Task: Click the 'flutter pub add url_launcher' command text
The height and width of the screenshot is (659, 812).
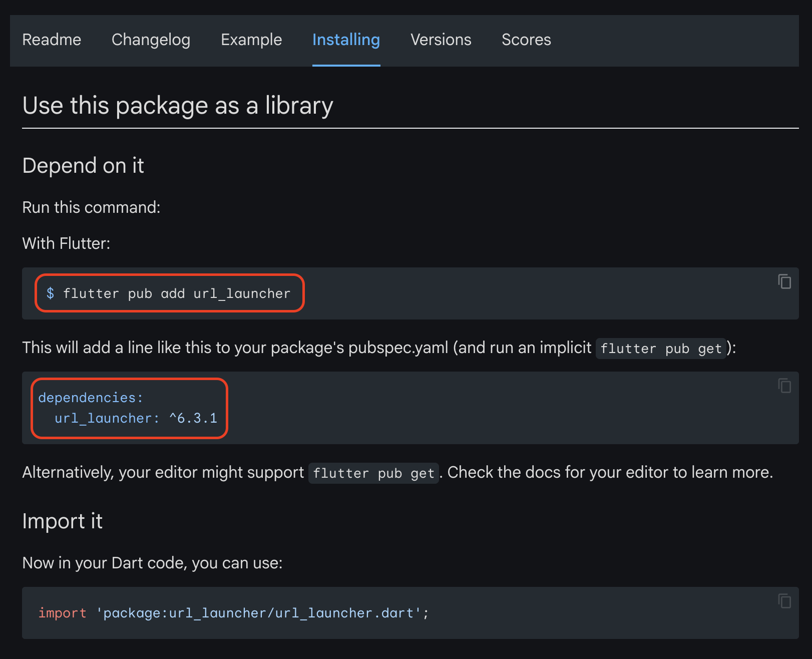Action: pyautogui.click(x=177, y=293)
